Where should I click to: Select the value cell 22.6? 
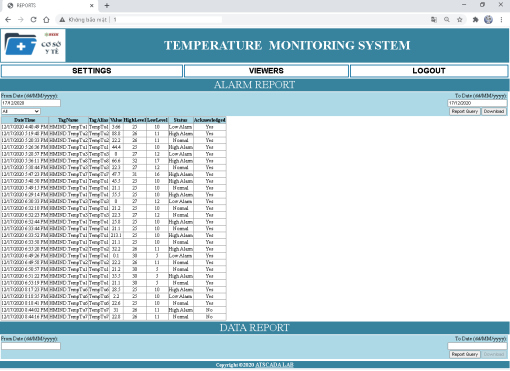[x=116, y=303]
